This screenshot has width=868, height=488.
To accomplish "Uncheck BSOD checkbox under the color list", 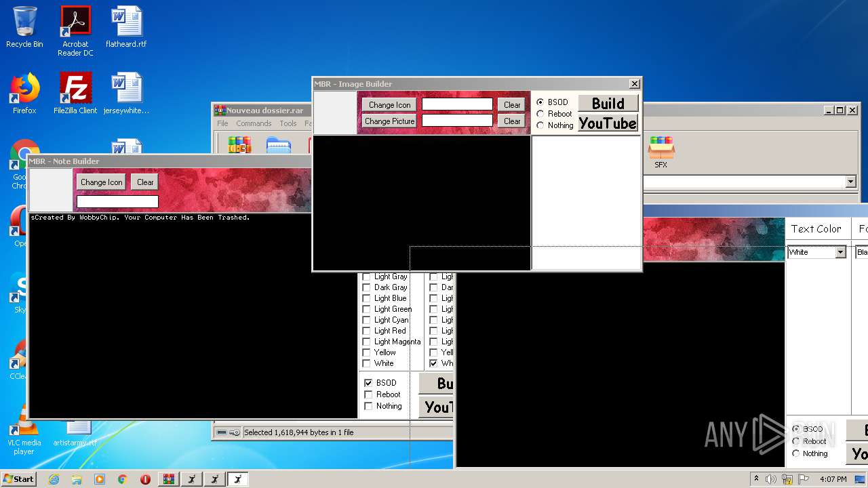I will click(x=368, y=383).
